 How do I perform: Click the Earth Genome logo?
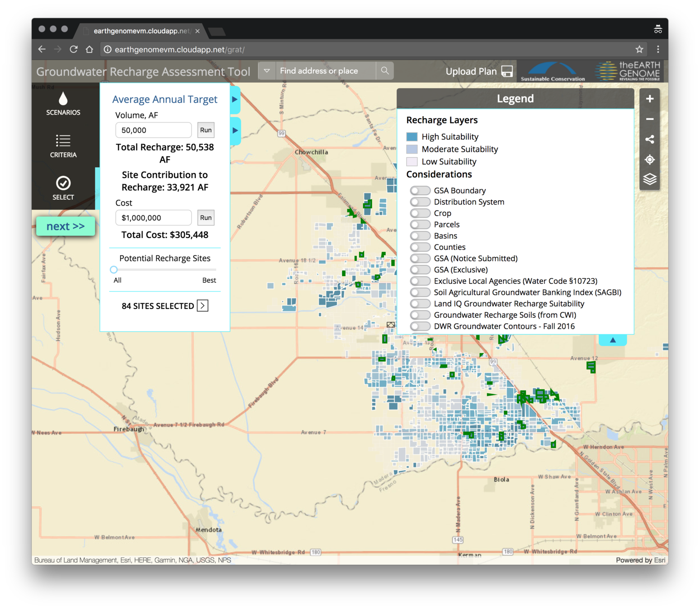pyautogui.click(x=628, y=71)
